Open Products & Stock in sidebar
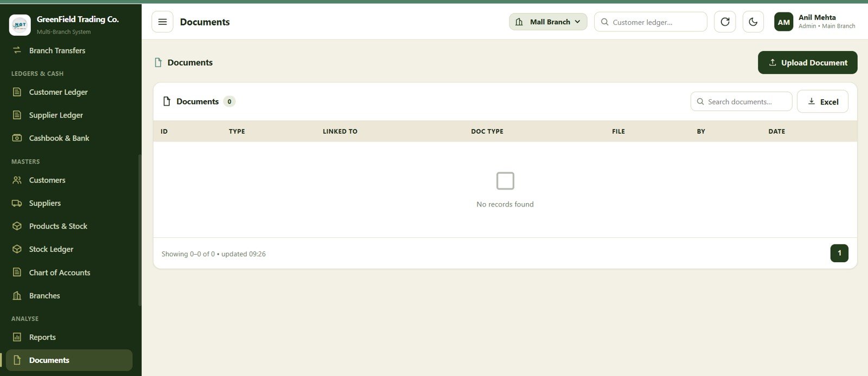 coord(69,226)
